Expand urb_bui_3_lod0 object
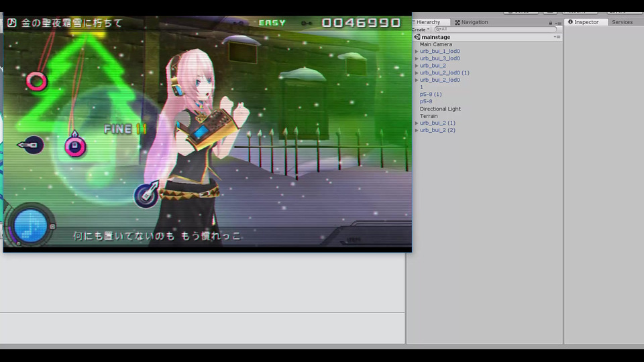 [x=417, y=59]
